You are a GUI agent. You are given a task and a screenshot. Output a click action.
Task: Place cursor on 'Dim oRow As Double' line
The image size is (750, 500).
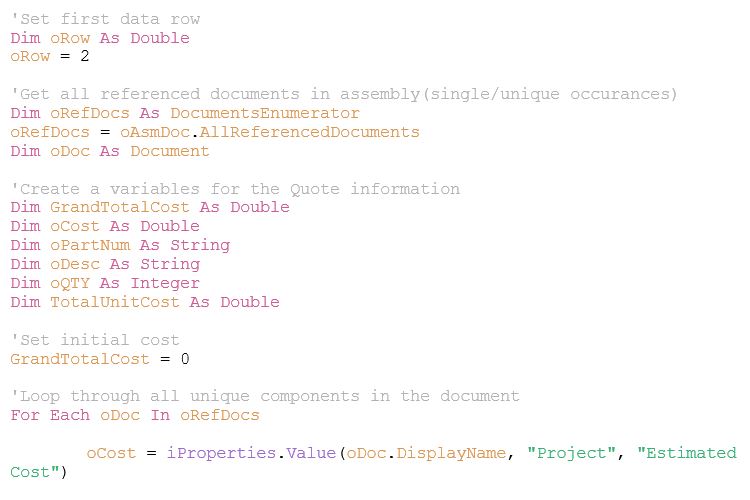point(100,38)
